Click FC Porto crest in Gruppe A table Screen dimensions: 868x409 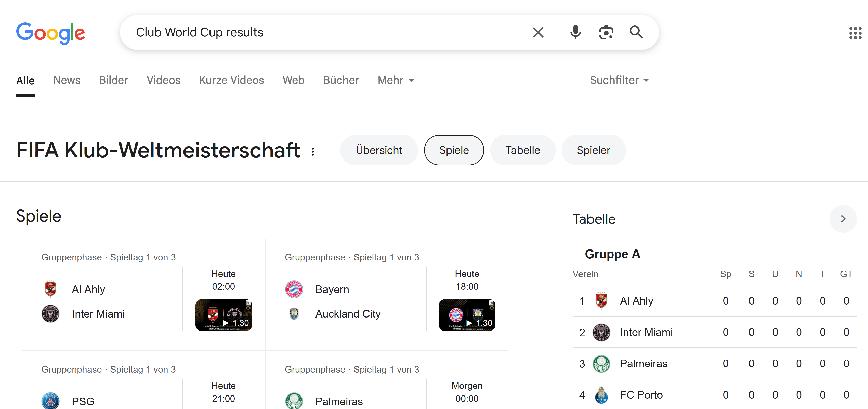(x=601, y=395)
